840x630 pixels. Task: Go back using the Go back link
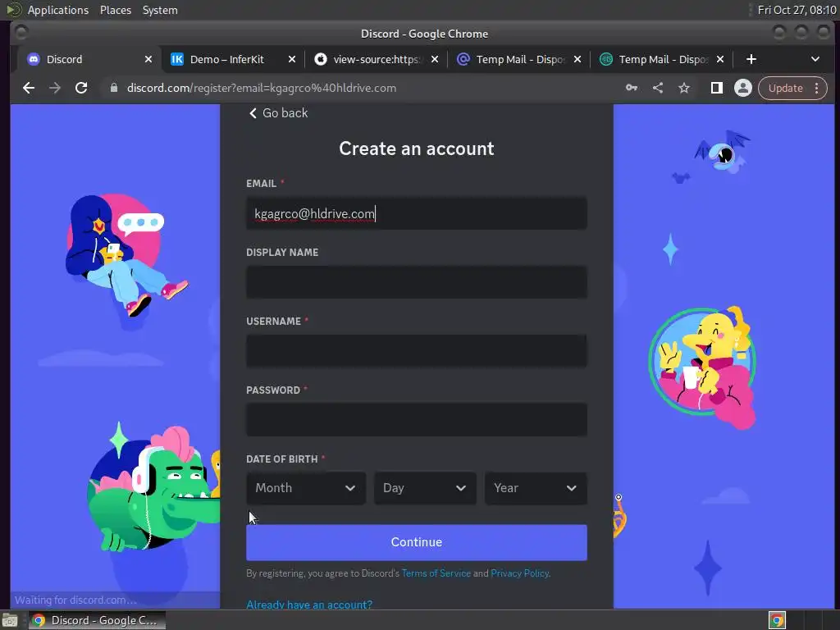(279, 113)
